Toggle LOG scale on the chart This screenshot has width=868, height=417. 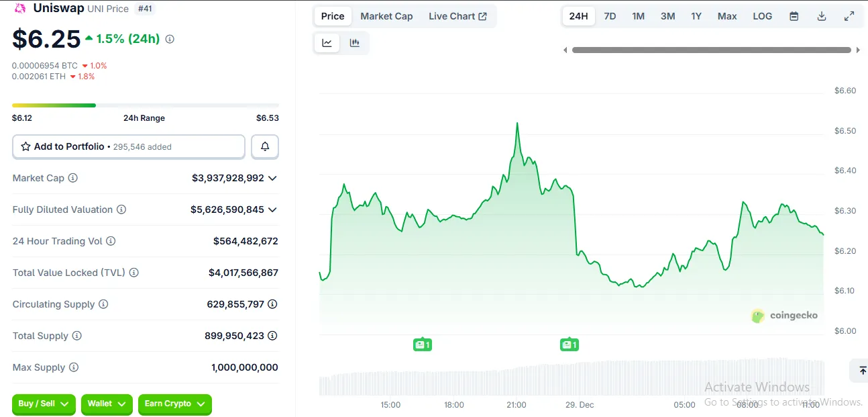pyautogui.click(x=762, y=15)
